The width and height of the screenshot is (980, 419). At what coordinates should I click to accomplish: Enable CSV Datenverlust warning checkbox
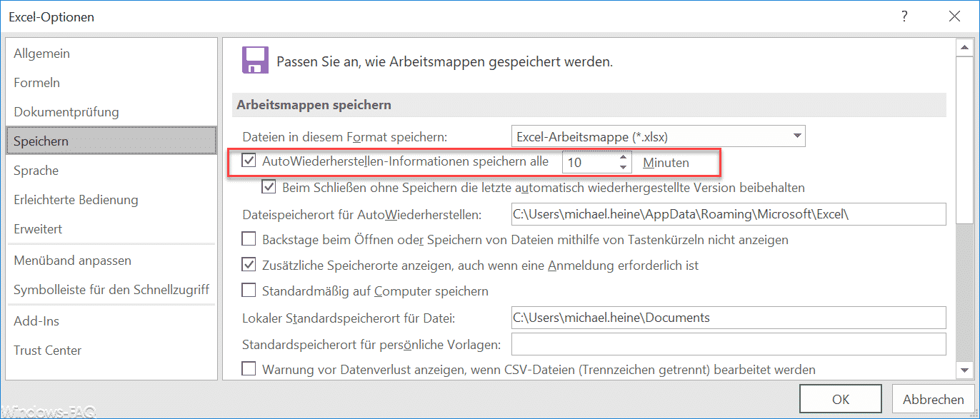[249, 370]
